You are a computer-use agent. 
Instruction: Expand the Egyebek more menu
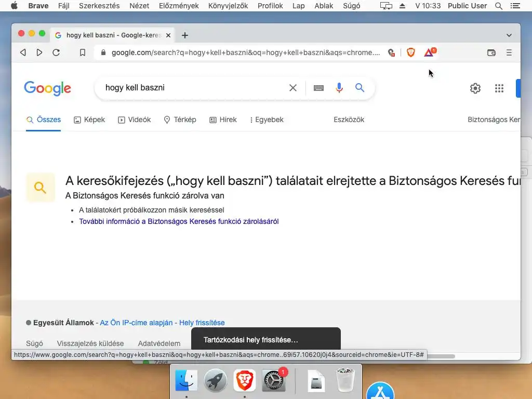(x=267, y=120)
